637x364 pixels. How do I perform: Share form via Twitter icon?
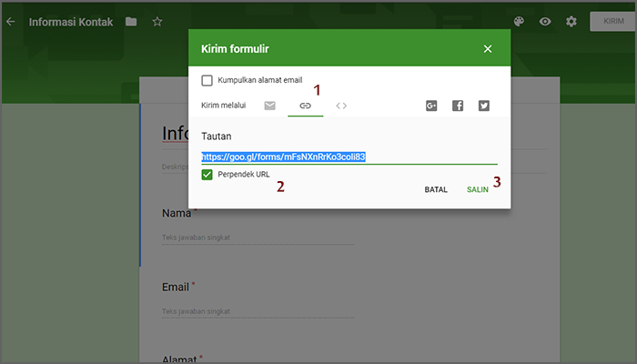pos(483,106)
